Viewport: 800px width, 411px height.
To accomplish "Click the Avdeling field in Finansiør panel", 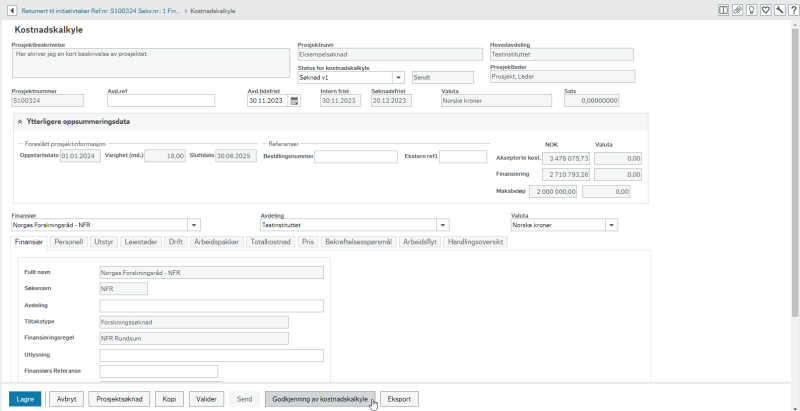I will click(x=212, y=305).
